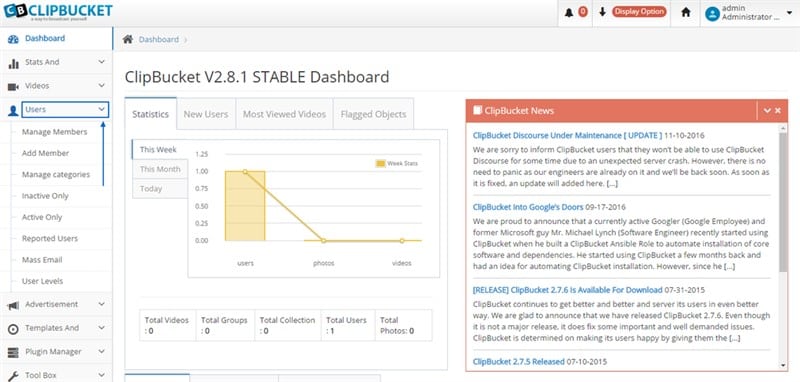Click the download arrow icon beside Display Option
The width and height of the screenshot is (800, 382).
(603, 12)
